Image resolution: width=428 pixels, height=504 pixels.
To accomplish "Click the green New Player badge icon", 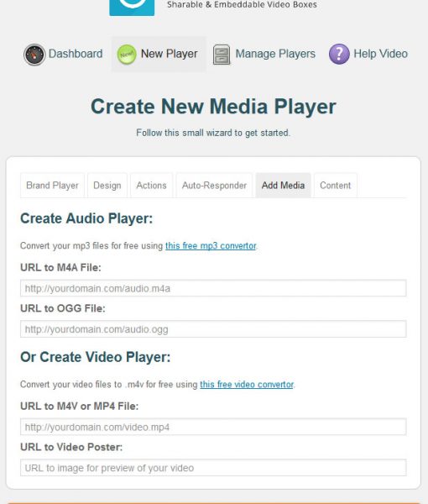I will 127,55.
